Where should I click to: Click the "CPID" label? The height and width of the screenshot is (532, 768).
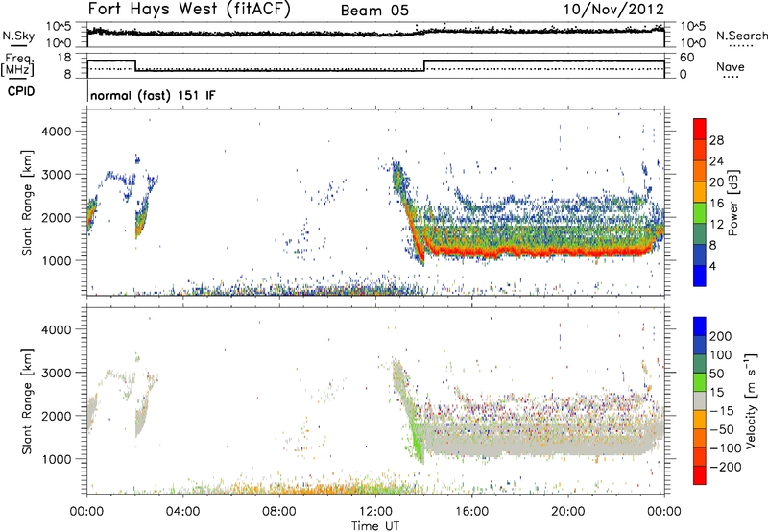pos(21,91)
